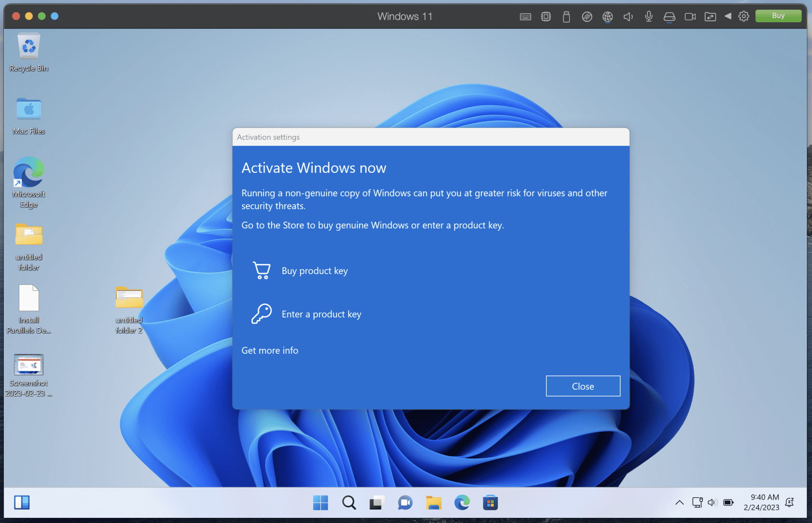
Task: Click the CD/DVD icon in Parallels toolbar
Action: [587, 16]
